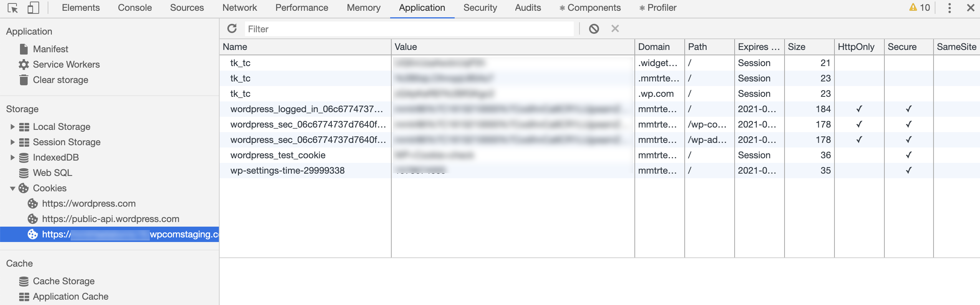This screenshot has width=980, height=305.
Task: Click the size value 35
Action: click(826, 171)
